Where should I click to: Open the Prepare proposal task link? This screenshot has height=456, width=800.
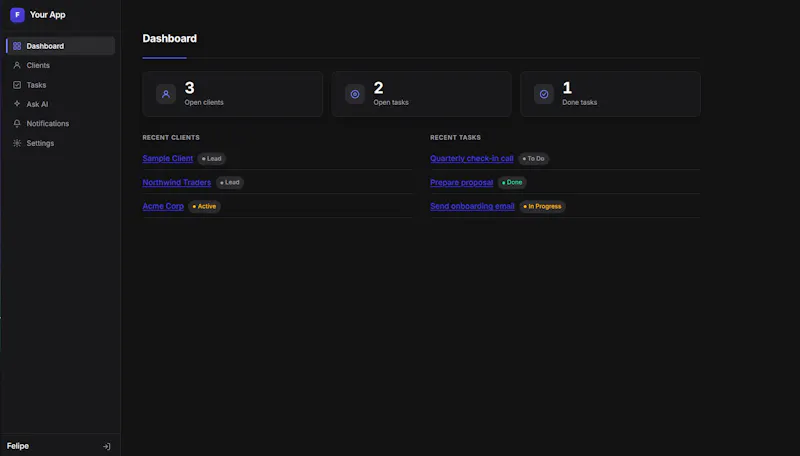click(x=461, y=183)
